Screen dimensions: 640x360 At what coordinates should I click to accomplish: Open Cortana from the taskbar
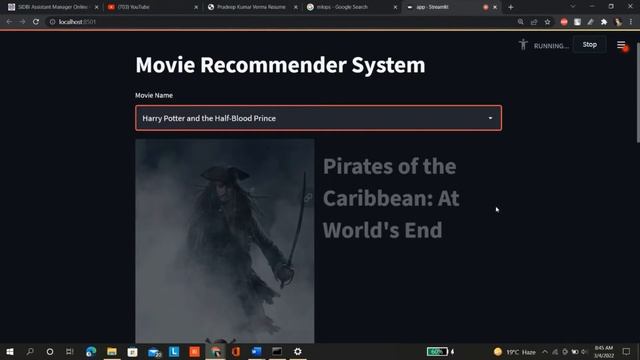pos(50,351)
